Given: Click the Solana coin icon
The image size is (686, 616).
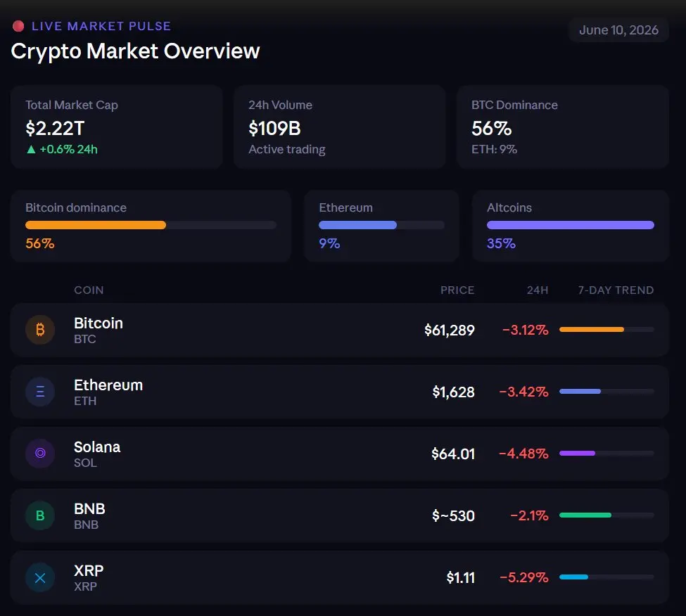Looking at the screenshot, I should click(40, 454).
